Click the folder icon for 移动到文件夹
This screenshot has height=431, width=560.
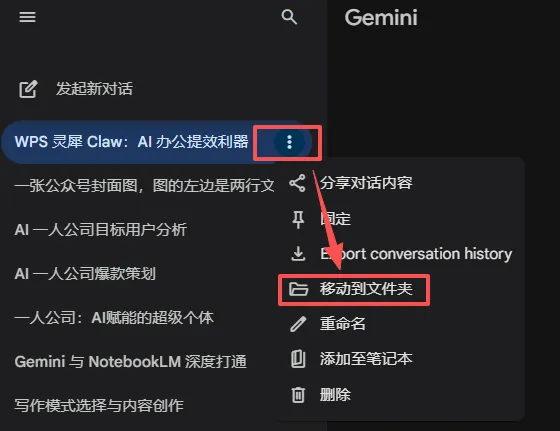pos(298,289)
